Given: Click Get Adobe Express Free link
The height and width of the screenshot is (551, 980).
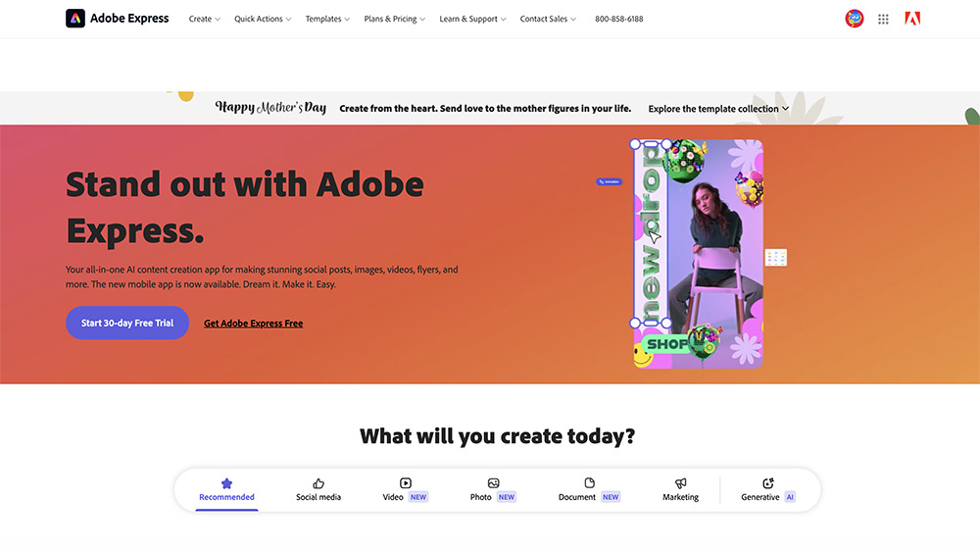Looking at the screenshot, I should (x=253, y=324).
